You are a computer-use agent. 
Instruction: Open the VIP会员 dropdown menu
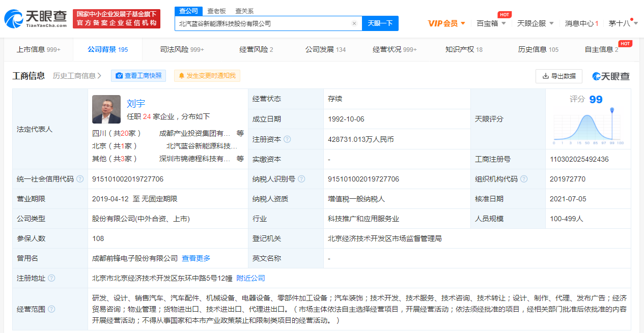coord(446,23)
